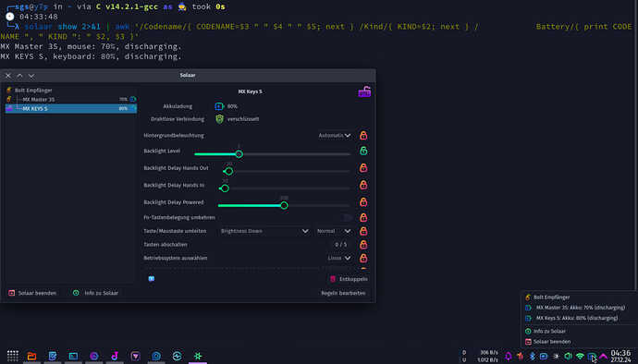Click Entkoppeln to unpair the device
The width and height of the screenshot is (638, 364).
349,279
